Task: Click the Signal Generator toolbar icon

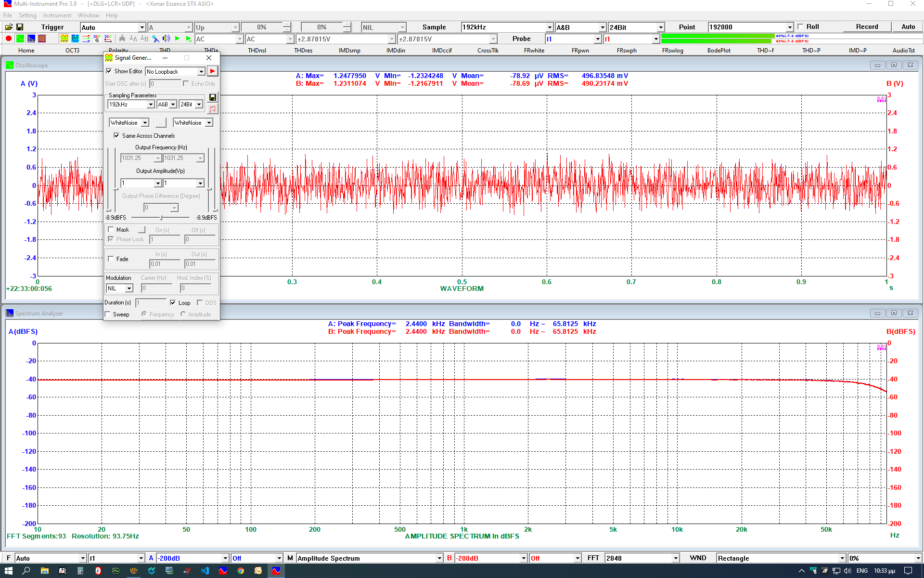Action: 64,39
